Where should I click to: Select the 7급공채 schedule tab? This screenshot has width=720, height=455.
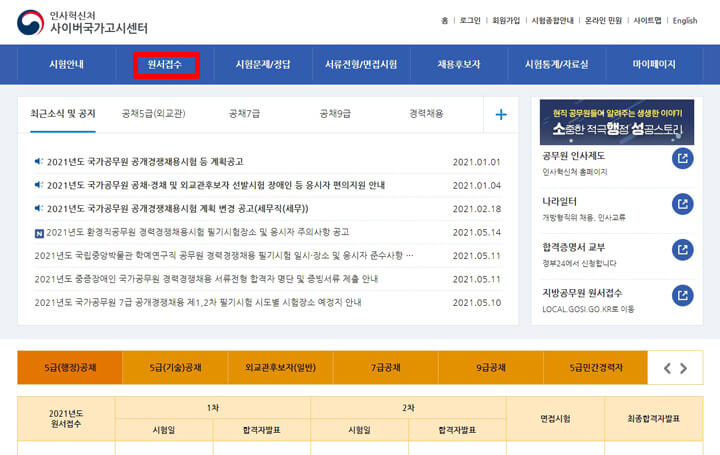(386, 367)
